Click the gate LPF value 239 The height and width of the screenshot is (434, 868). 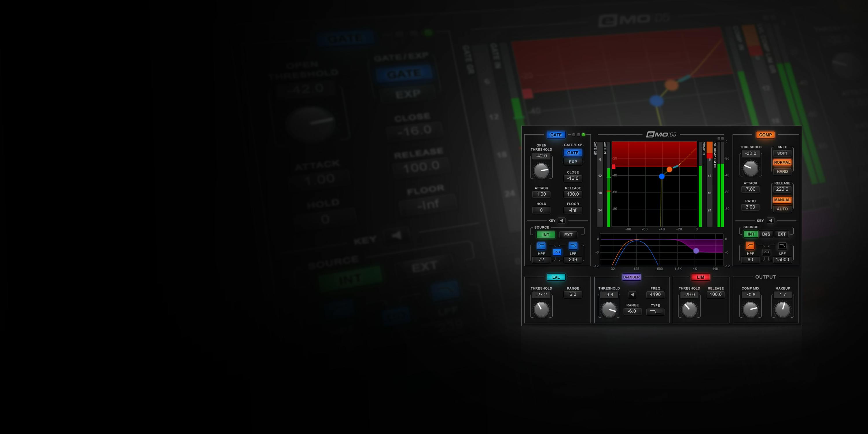tap(573, 260)
